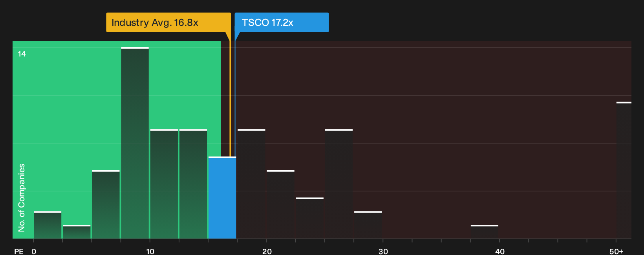The image size is (644, 255).
Task: Click the x-axis tick label 30
Action: pyautogui.click(x=383, y=251)
